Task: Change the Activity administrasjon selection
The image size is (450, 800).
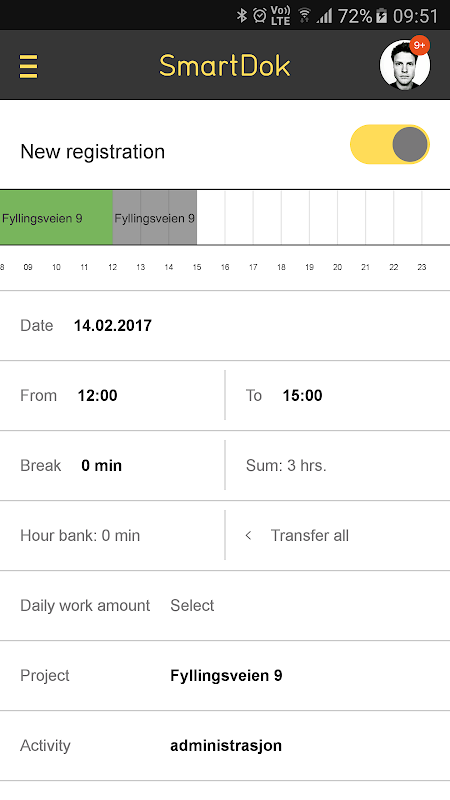Action: (x=225, y=745)
